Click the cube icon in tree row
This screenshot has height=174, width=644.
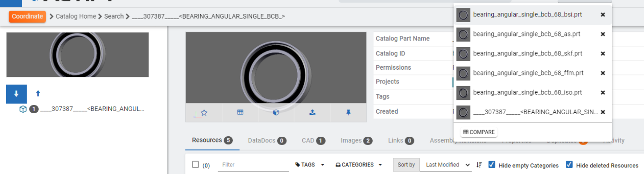23,109
